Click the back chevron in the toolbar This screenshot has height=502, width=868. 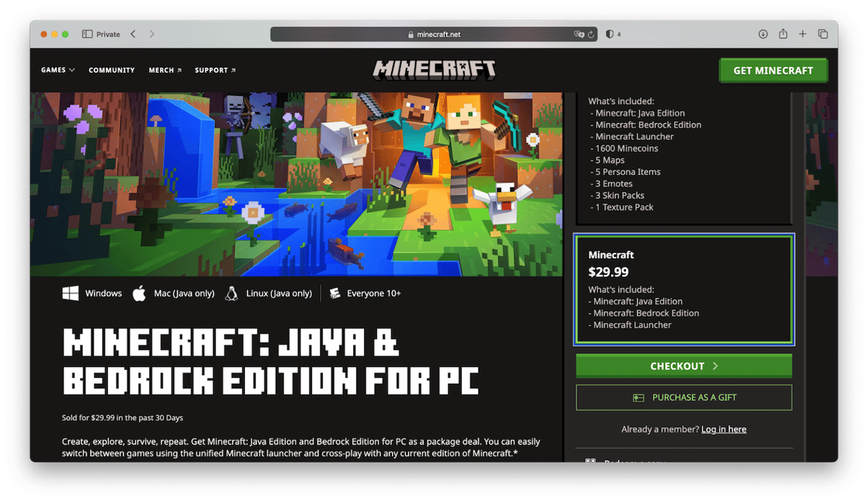pos(133,34)
